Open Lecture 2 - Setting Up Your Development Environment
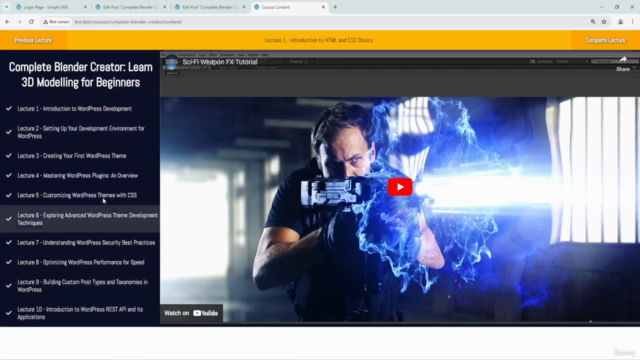 point(81,132)
